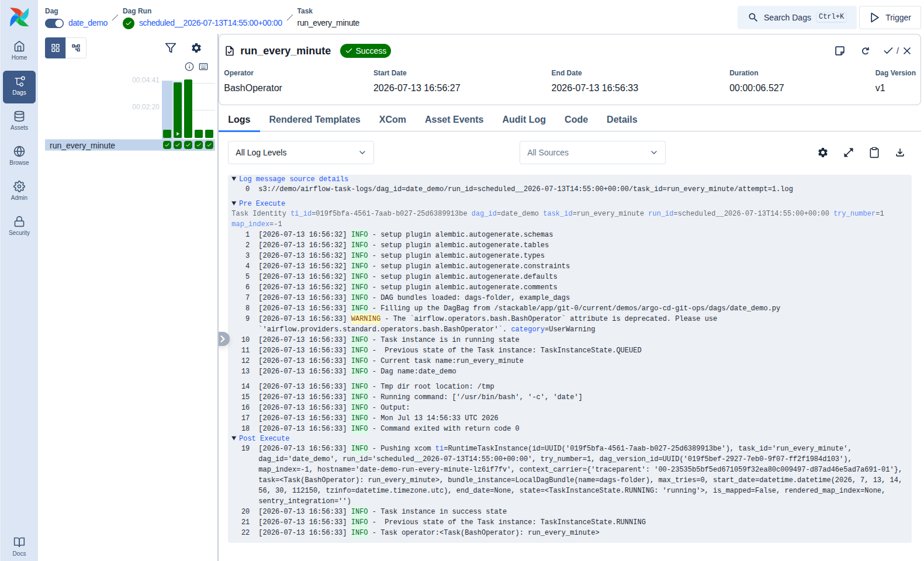Open the All Sources dropdown

pyautogui.click(x=593, y=153)
